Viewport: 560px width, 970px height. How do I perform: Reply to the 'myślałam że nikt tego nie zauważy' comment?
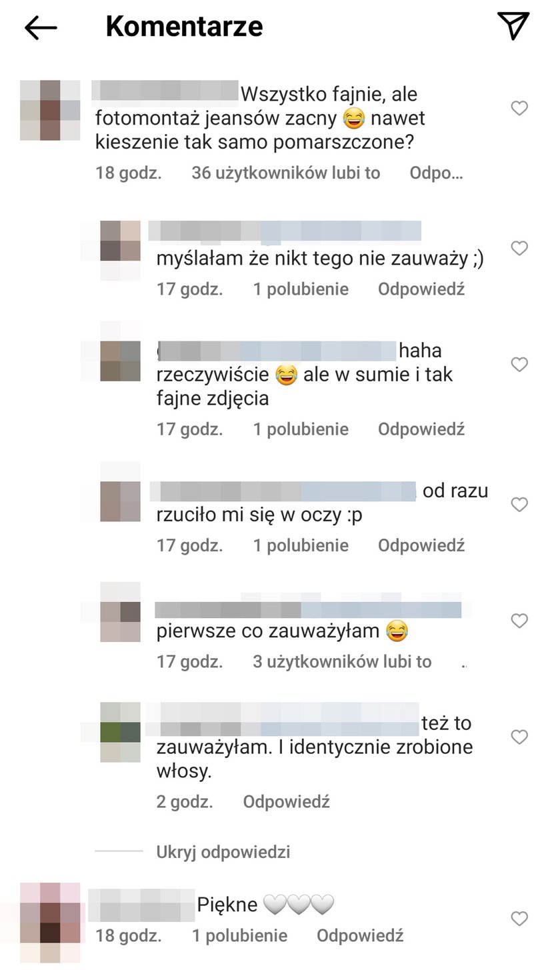click(421, 289)
